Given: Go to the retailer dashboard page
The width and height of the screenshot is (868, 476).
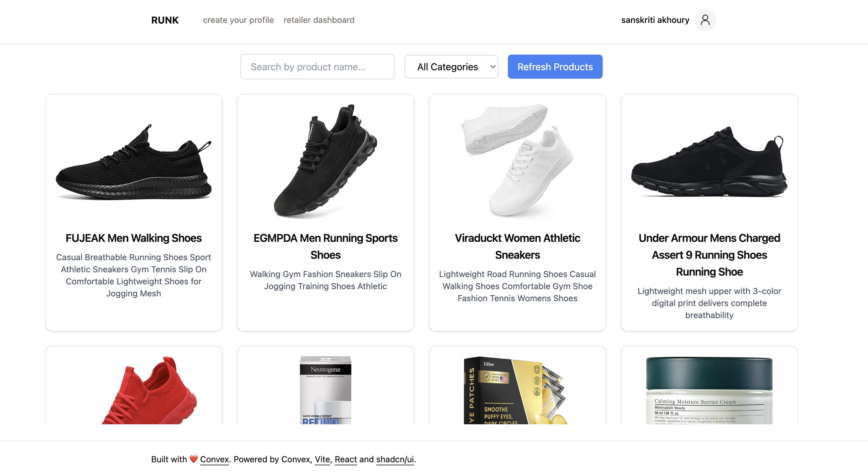Looking at the screenshot, I should (x=319, y=20).
